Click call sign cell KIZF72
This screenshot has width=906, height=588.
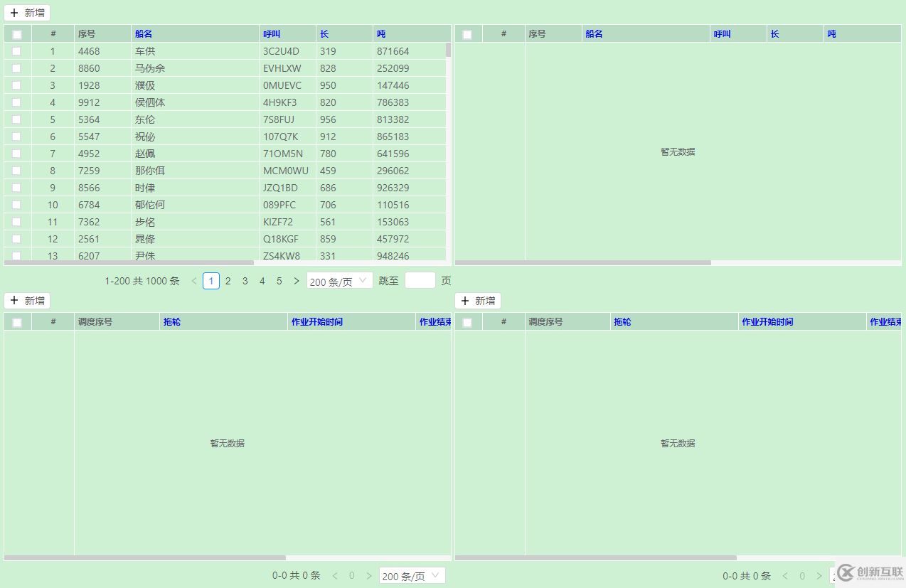278,222
